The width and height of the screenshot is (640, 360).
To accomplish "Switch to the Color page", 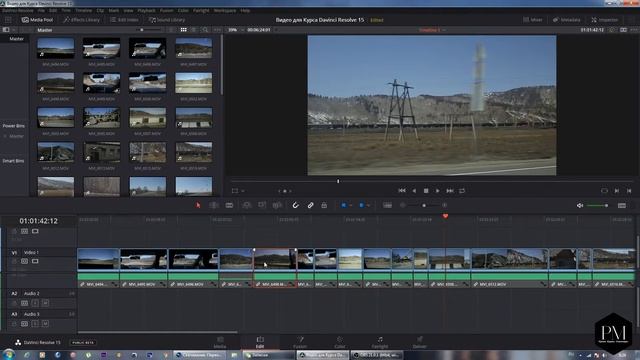I will [x=340, y=342].
